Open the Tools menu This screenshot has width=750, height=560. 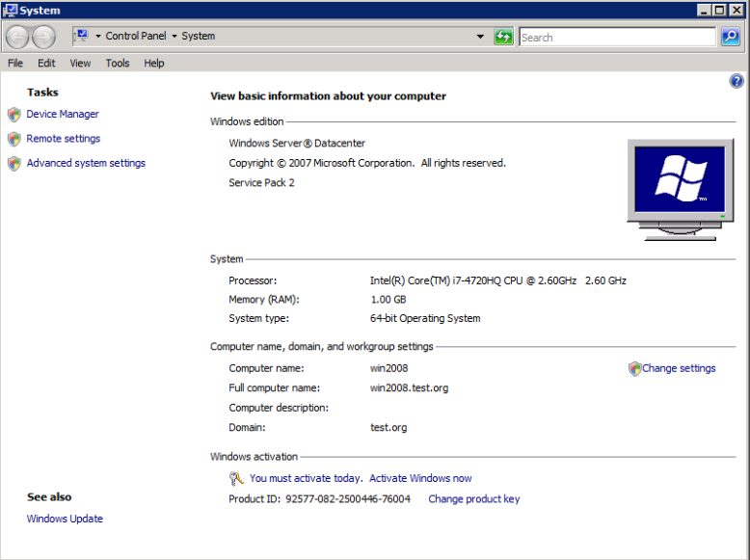coord(118,63)
